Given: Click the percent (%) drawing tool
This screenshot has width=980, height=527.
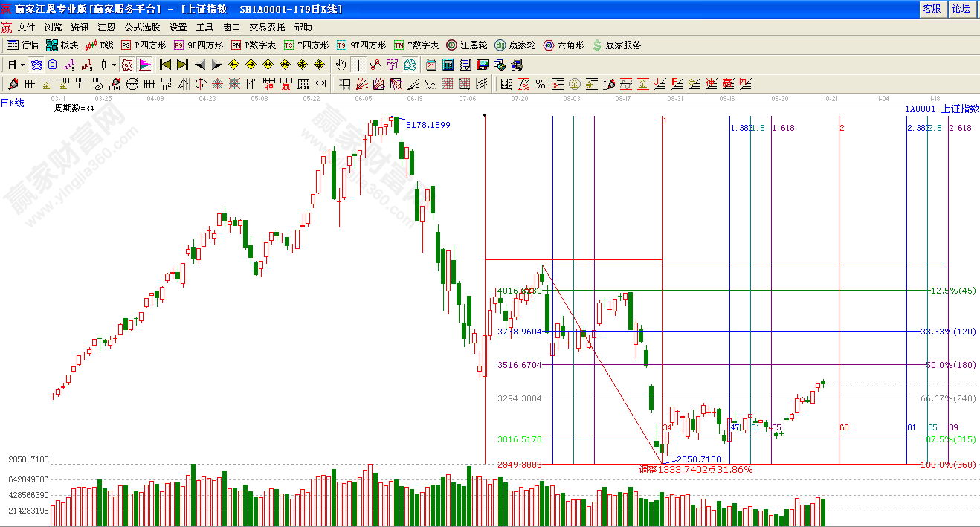Looking at the screenshot, I should click(540, 84).
